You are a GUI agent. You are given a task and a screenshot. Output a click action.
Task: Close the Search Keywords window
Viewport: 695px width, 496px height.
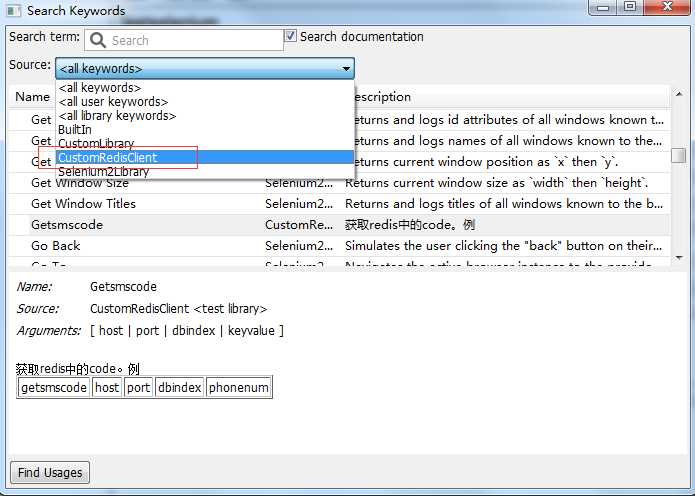point(667,7)
